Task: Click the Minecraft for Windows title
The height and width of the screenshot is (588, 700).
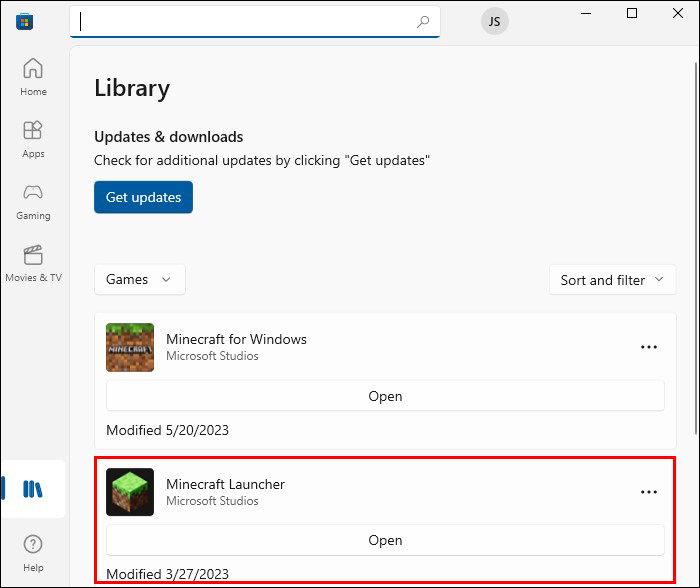Action: point(236,339)
